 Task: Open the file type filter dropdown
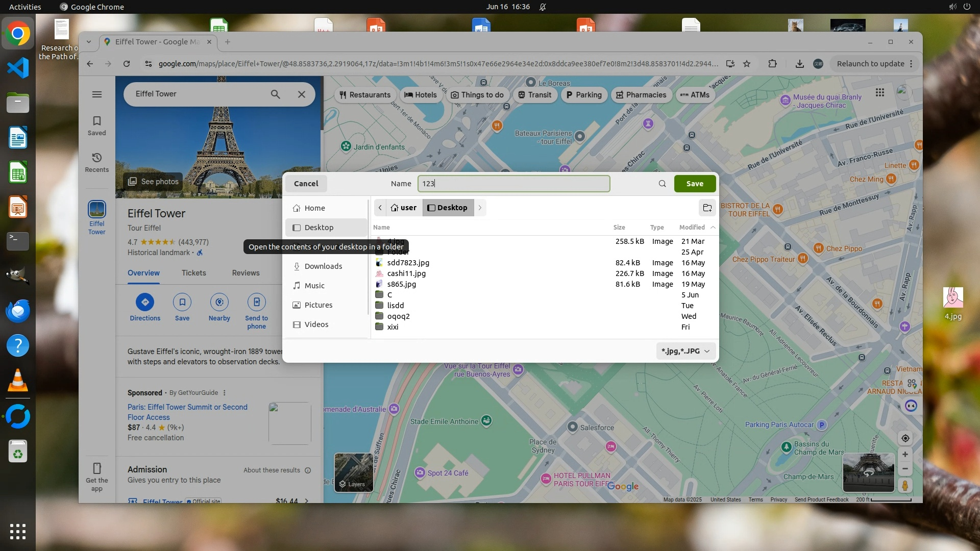click(685, 351)
